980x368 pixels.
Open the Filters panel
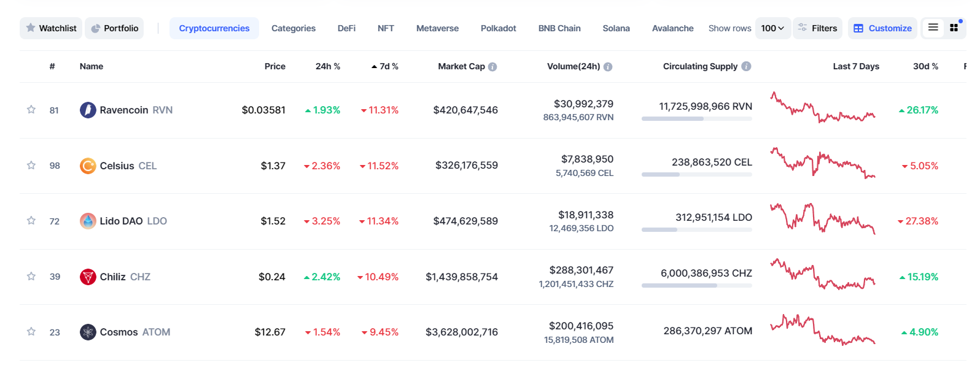coord(818,28)
